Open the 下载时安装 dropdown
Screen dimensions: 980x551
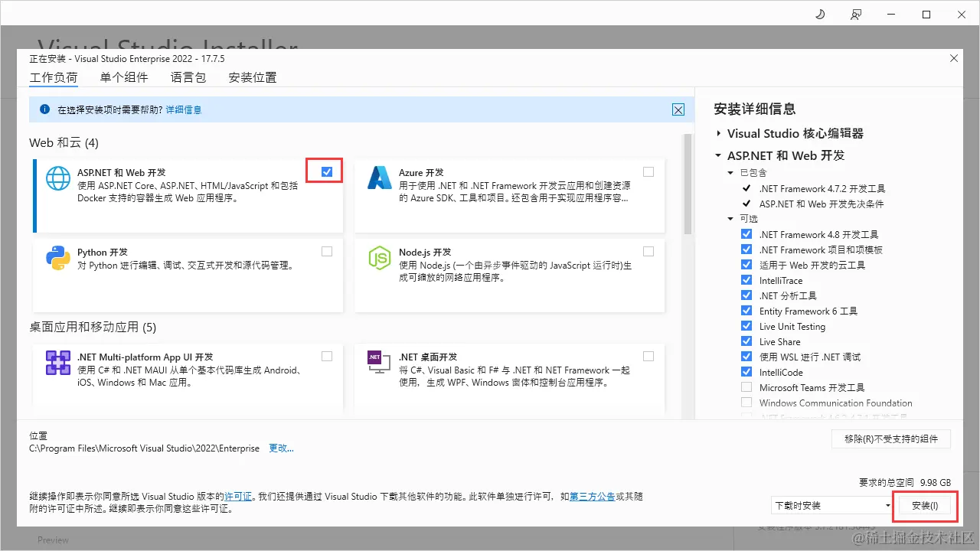tap(832, 506)
